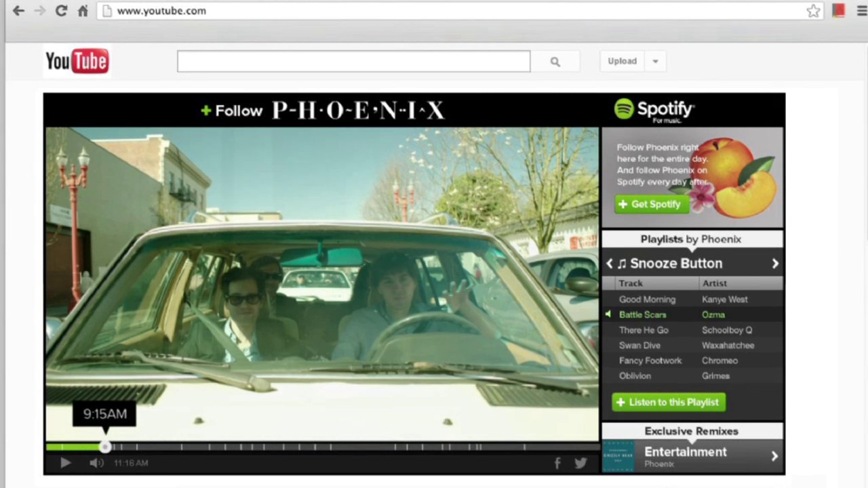The image size is (868, 488).
Task: Click the YouTube search text field
Action: click(353, 61)
